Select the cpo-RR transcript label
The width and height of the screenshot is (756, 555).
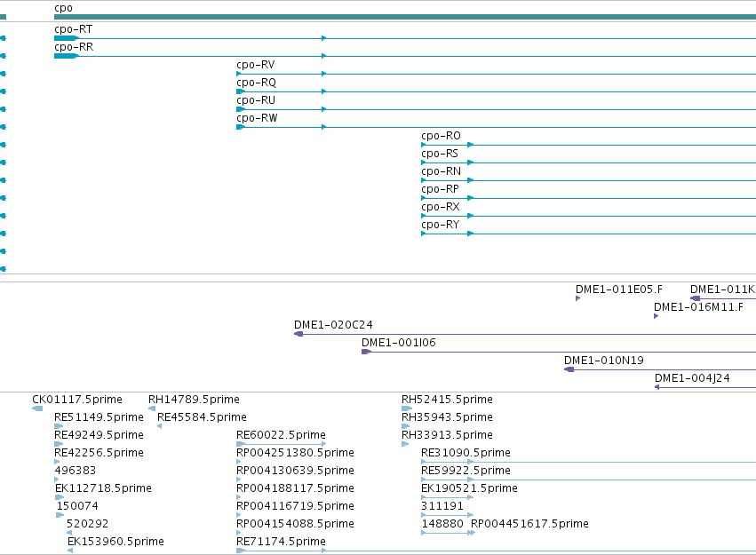point(74,47)
